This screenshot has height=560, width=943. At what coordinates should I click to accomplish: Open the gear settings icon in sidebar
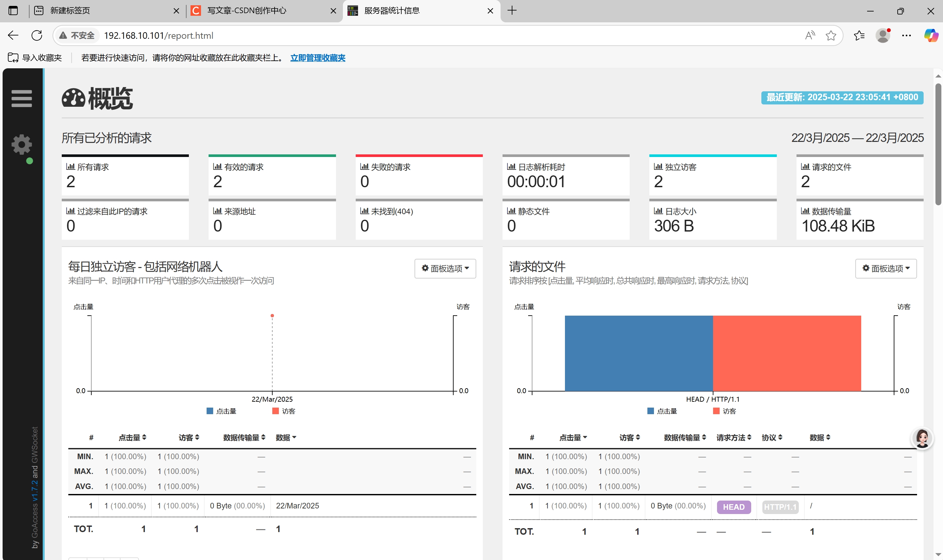pos(21,145)
